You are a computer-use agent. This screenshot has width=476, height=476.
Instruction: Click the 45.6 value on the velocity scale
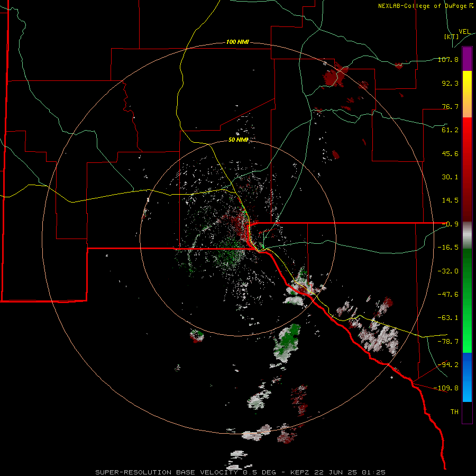point(450,153)
